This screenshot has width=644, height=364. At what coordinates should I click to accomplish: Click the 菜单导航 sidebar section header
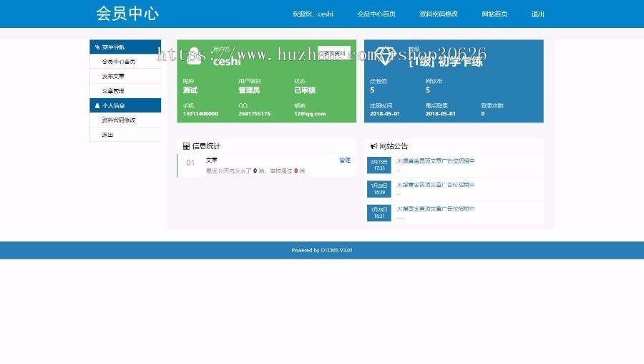[125, 47]
